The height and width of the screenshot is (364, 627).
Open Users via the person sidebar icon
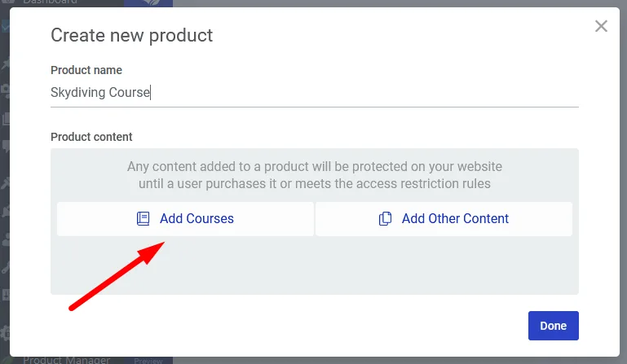click(5, 239)
